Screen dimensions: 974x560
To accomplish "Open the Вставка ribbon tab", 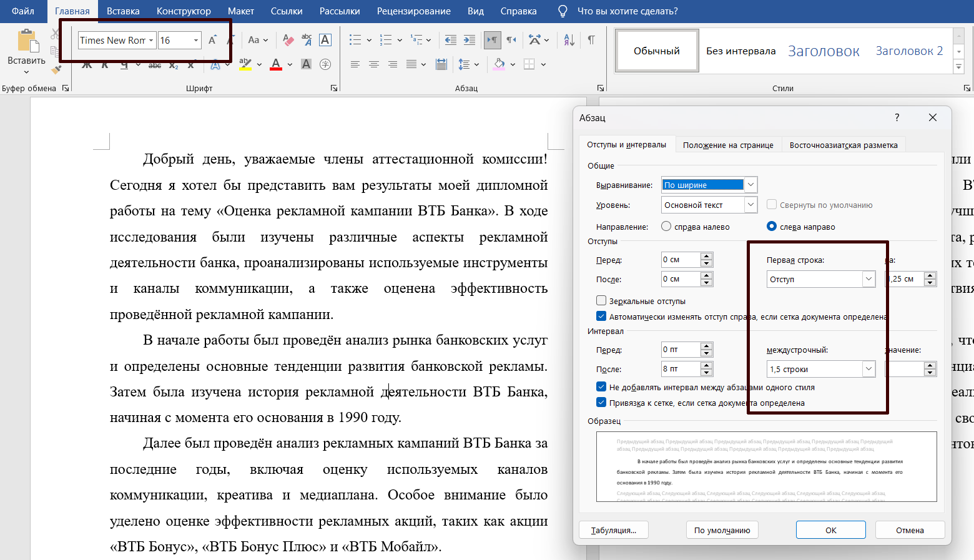I will (x=123, y=11).
